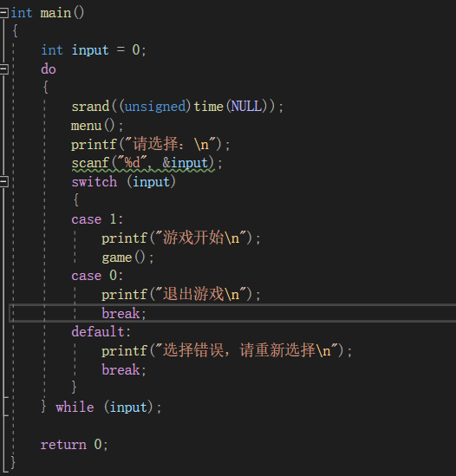
Task: Click the scanf line with the green squiggle
Action: [147, 163]
